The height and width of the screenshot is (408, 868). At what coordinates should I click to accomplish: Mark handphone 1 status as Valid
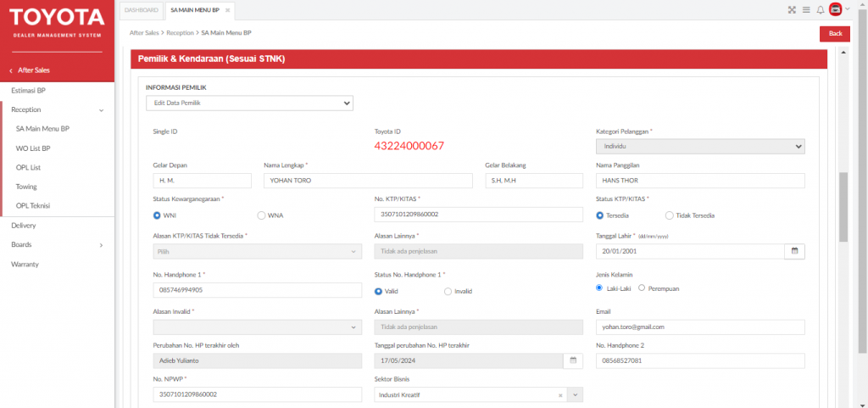tap(379, 291)
